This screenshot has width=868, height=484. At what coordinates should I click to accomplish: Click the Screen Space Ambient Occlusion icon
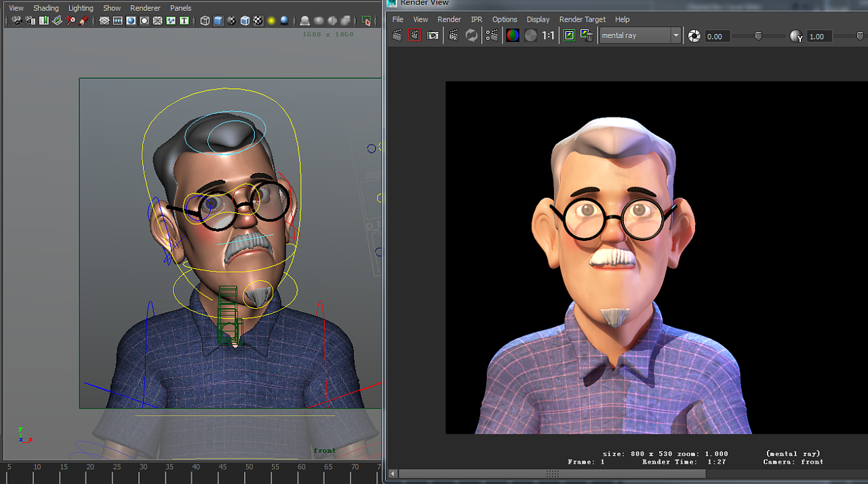point(305,21)
